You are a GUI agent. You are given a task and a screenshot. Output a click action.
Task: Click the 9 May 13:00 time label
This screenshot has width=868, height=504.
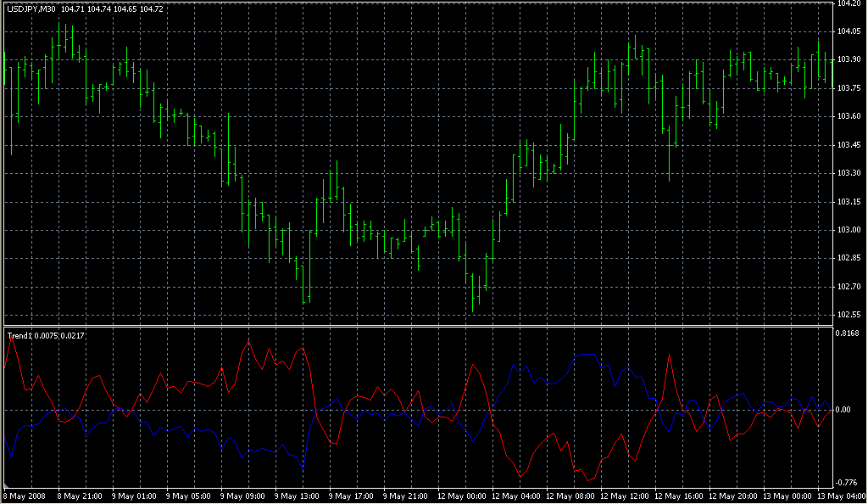[x=297, y=496]
